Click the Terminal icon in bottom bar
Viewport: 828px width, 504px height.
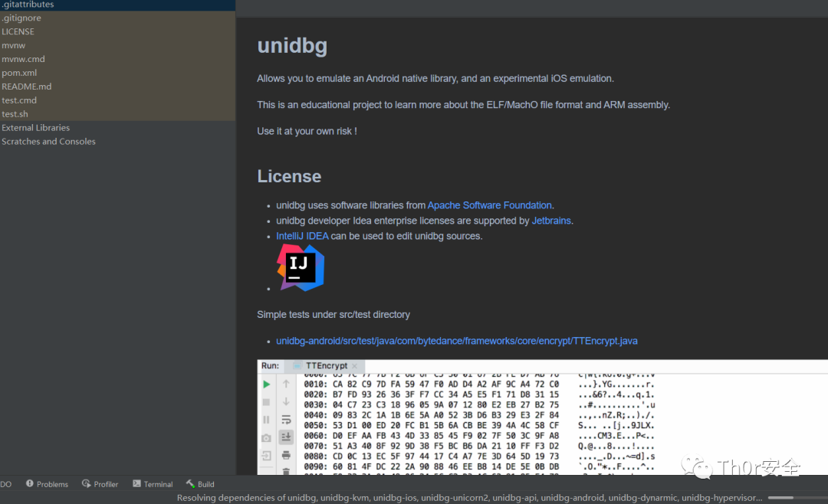(136, 483)
